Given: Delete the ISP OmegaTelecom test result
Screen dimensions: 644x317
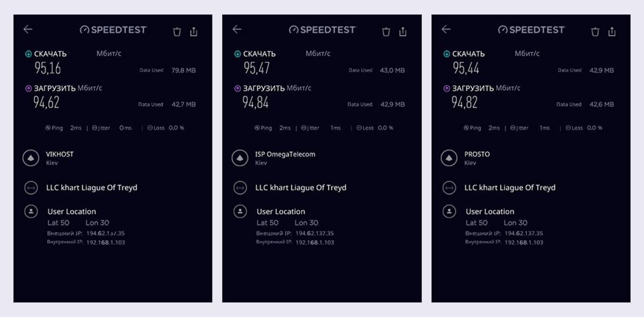Looking at the screenshot, I should 386,32.
